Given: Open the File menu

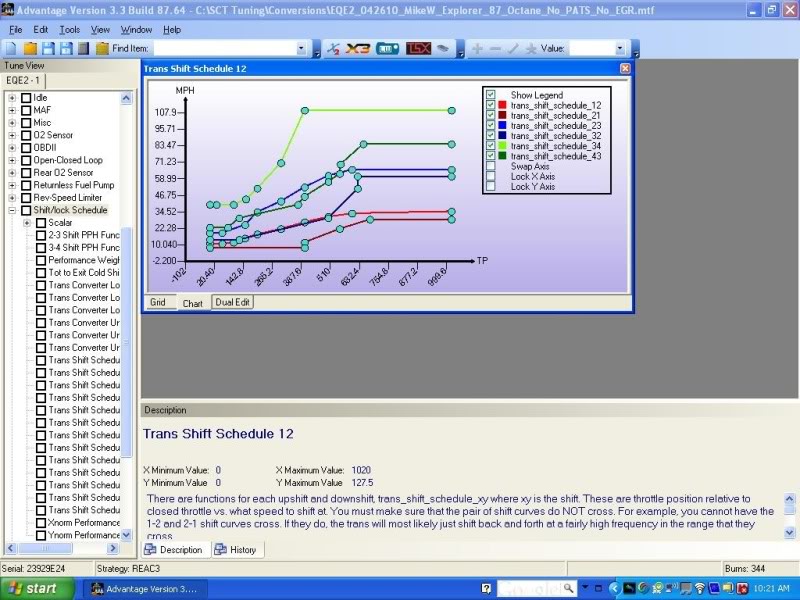Looking at the screenshot, I should (x=15, y=30).
